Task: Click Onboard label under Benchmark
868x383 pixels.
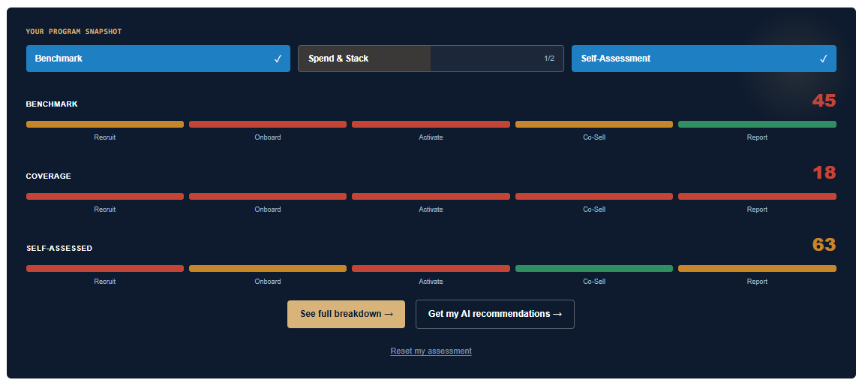Action: 268,137
